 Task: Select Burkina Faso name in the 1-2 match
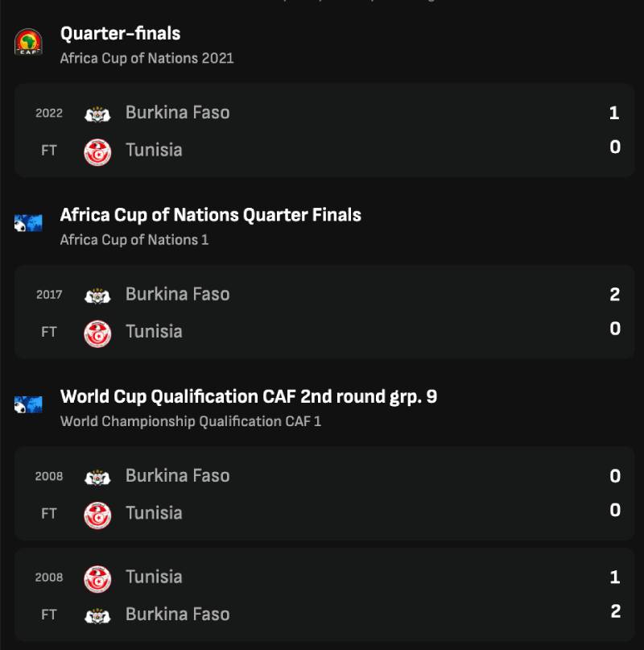[177, 614]
